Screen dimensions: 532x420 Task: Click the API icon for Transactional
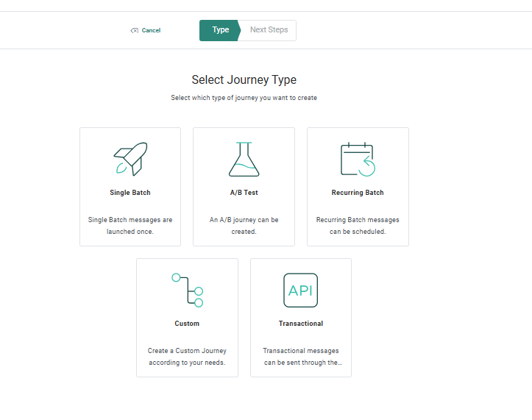[x=300, y=290]
